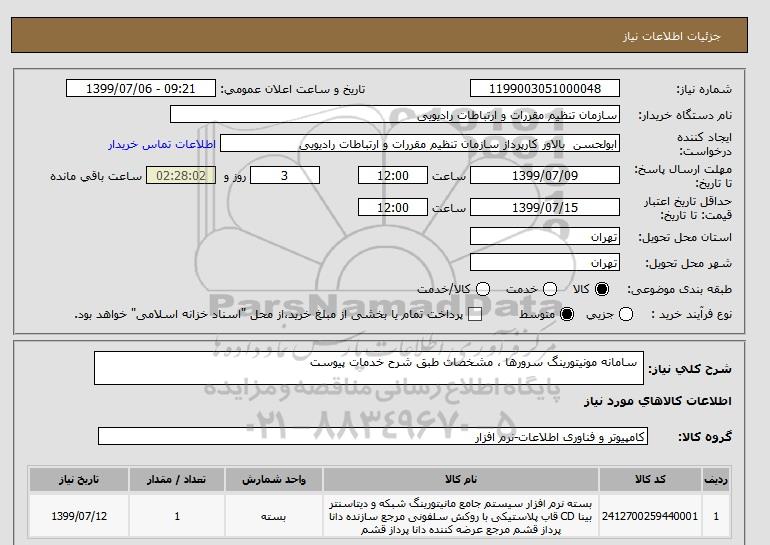The image size is (770, 545).
Task: Click the need number field 1199003051000048
Action: click(x=545, y=88)
